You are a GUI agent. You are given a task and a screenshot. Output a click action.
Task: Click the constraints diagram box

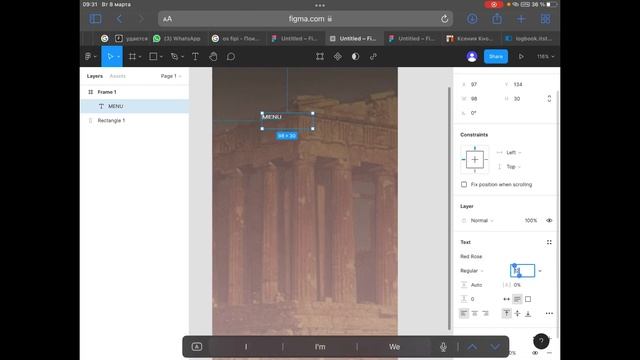475,160
